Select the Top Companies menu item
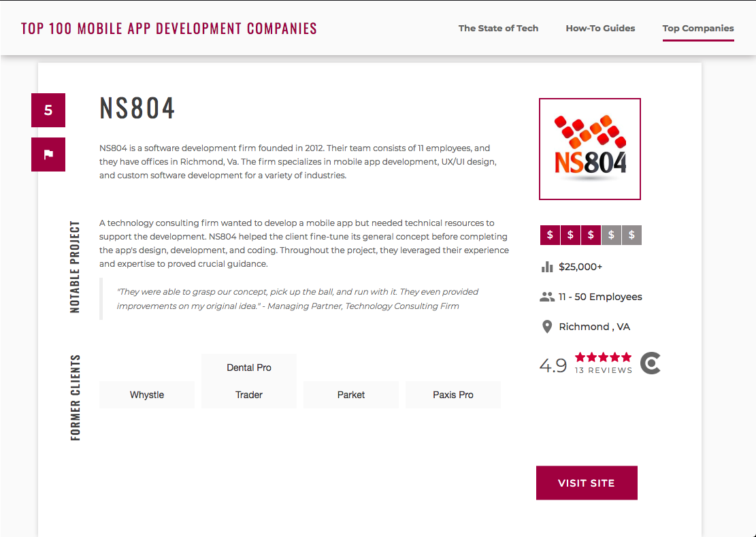The height and width of the screenshot is (537, 756). tap(698, 29)
